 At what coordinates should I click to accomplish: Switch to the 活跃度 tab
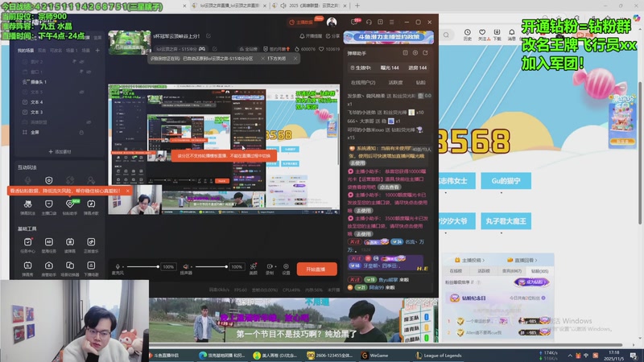pyautogui.click(x=395, y=83)
